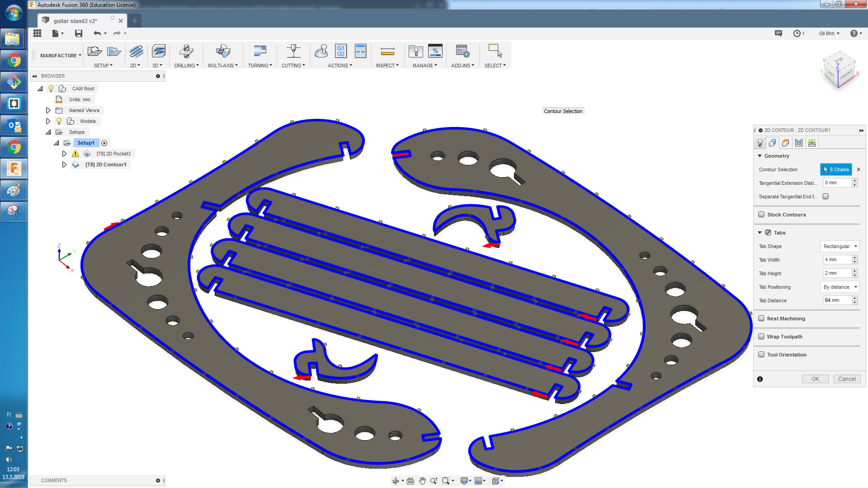
Task: Click the 8 Chains selection button
Action: 836,169
